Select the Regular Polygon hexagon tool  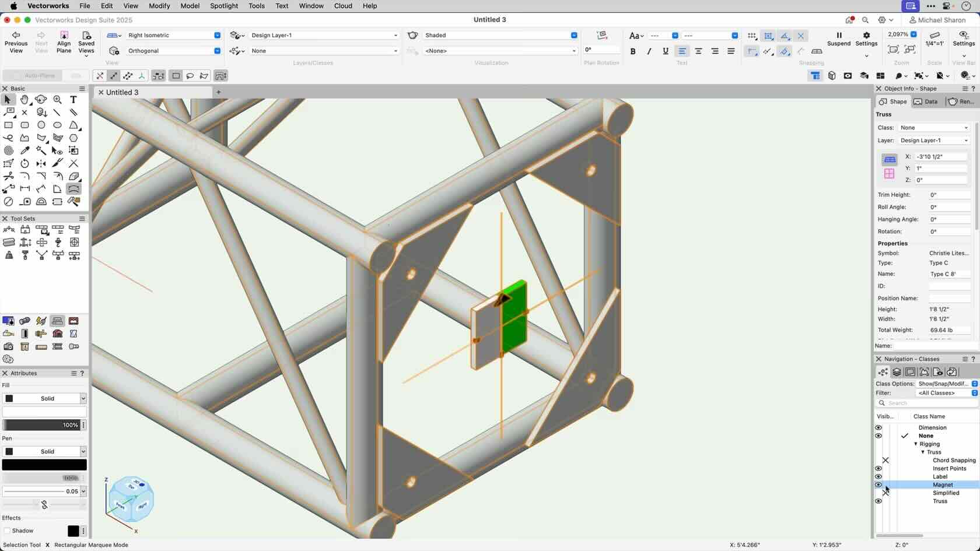[73, 138]
